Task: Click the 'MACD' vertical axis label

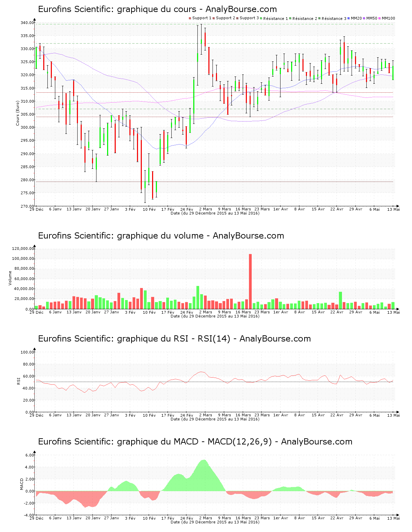Action: click(x=22, y=484)
